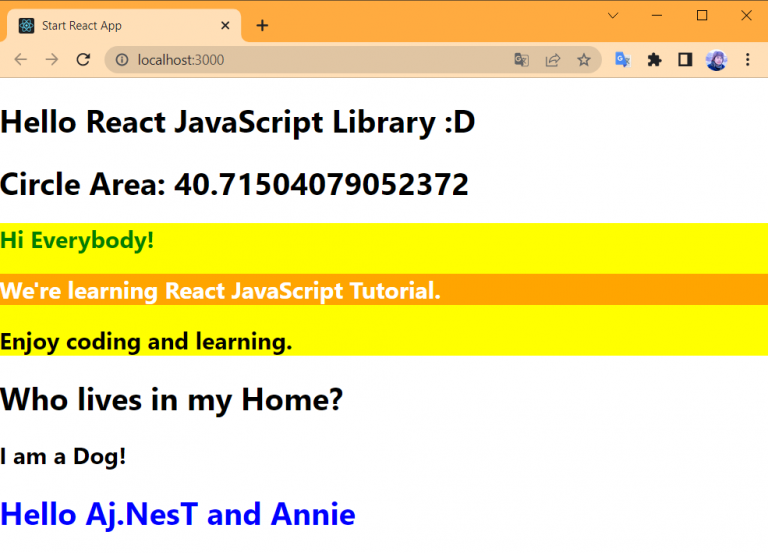View site information icon in address bar
This screenshot has width=768, height=553.
tap(122, 60)
